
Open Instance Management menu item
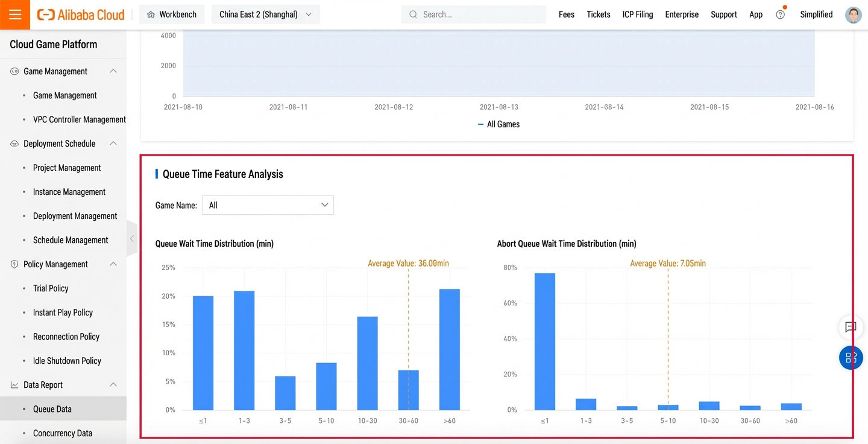click(x=69, y=192)
